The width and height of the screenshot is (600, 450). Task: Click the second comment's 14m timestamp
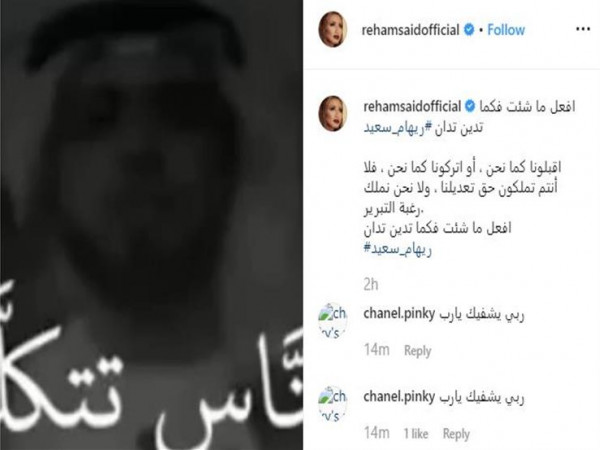[377, 433]
